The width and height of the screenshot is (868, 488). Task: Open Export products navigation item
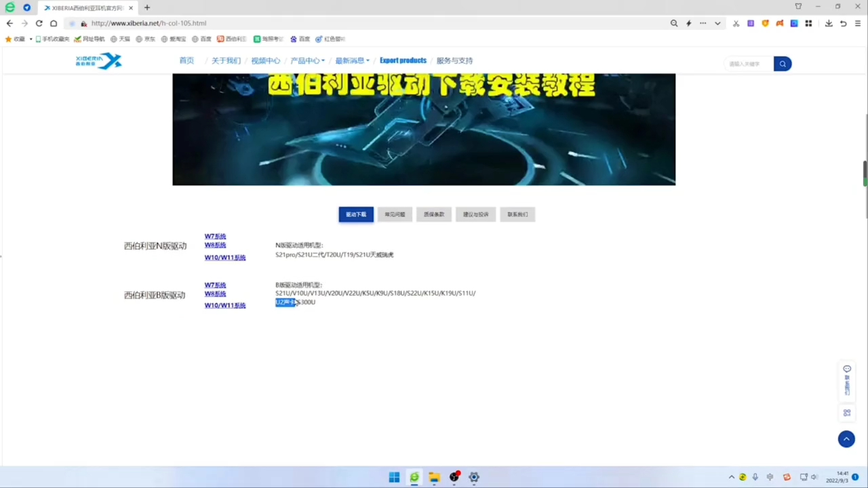(403, 60)
